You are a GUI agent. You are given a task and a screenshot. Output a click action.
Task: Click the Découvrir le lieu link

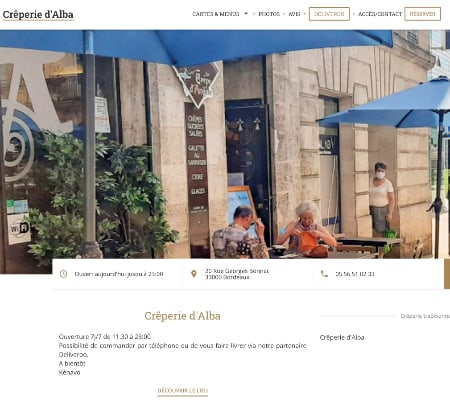tap(183, 391)
